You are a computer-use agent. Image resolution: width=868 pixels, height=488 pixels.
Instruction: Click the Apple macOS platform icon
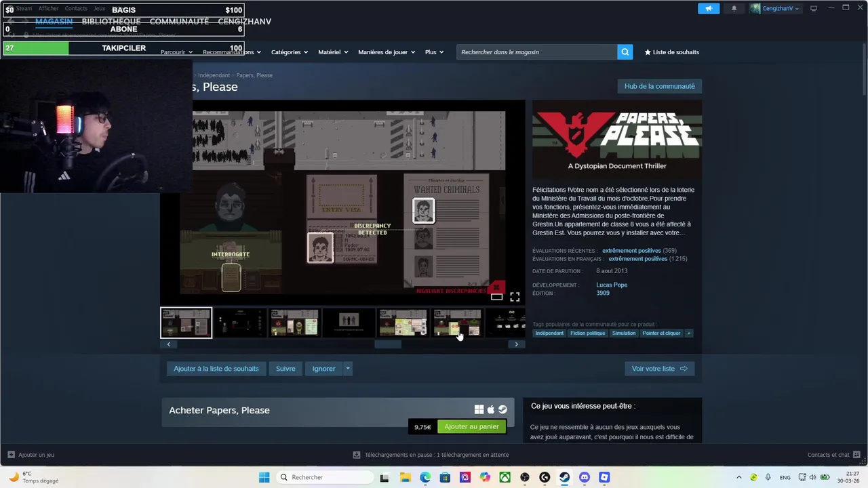(491, 409)
